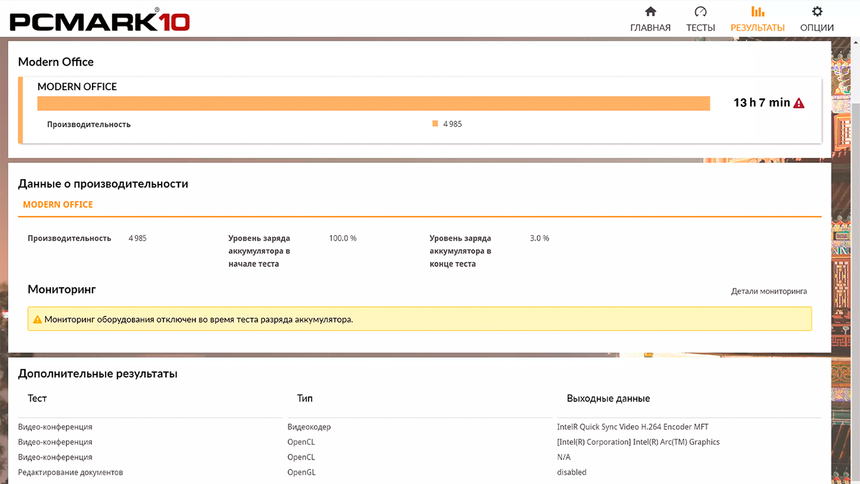Click the orange legend square next to 4985
Viewport: 860px width, 484px height.
click(x=435, y=124)
